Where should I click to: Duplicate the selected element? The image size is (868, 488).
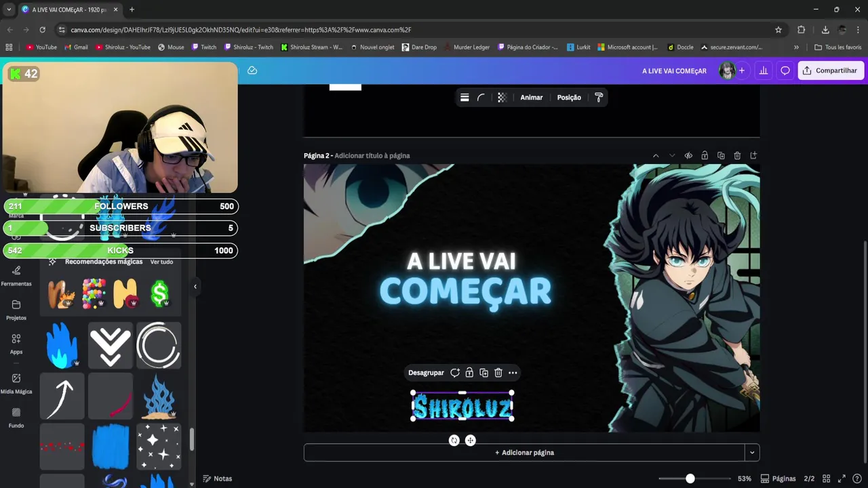pyautogui.click(x=484, y=373)
